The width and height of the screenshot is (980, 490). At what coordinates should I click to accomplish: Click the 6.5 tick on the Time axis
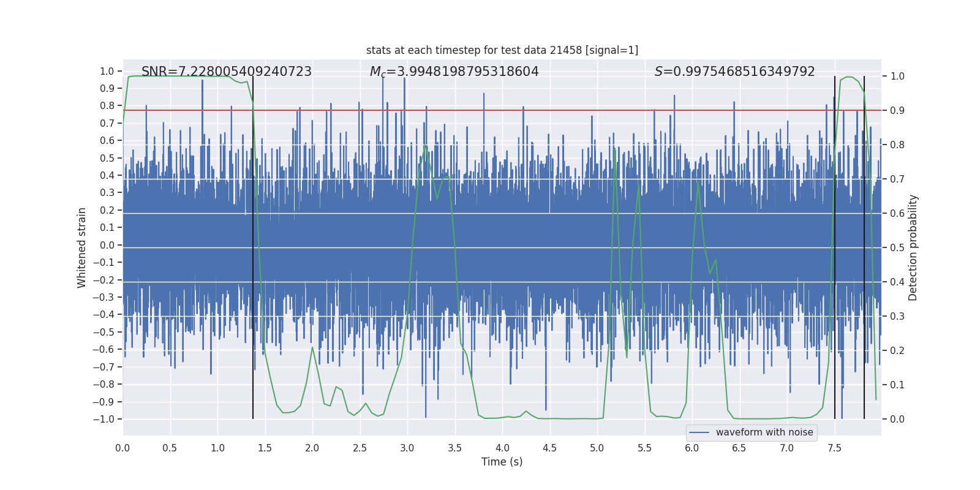739,448
